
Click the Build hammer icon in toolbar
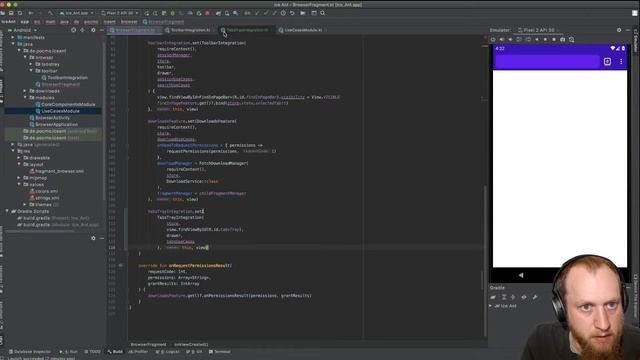coord(50,13)
